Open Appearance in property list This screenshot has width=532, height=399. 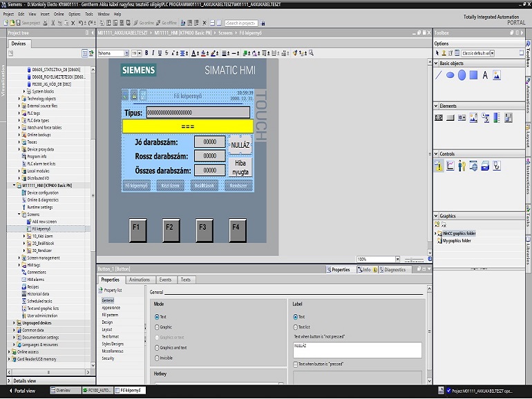(111, 308)
